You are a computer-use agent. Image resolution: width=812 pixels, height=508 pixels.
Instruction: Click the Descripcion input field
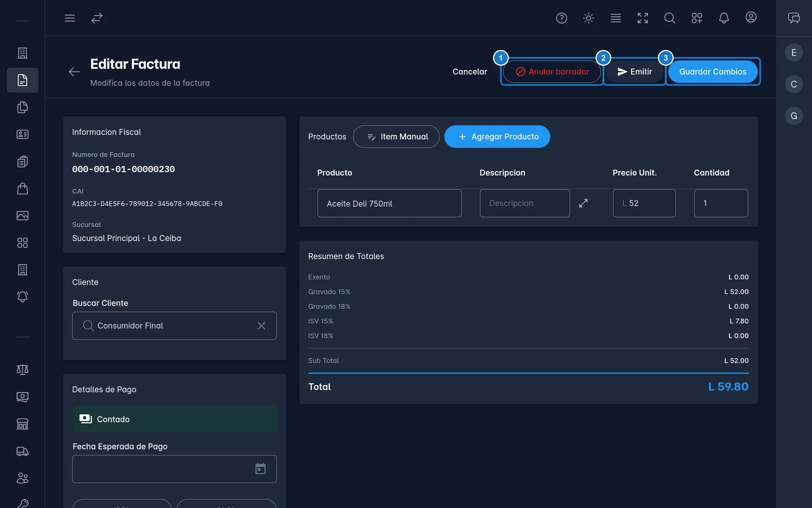click(525, 203)
